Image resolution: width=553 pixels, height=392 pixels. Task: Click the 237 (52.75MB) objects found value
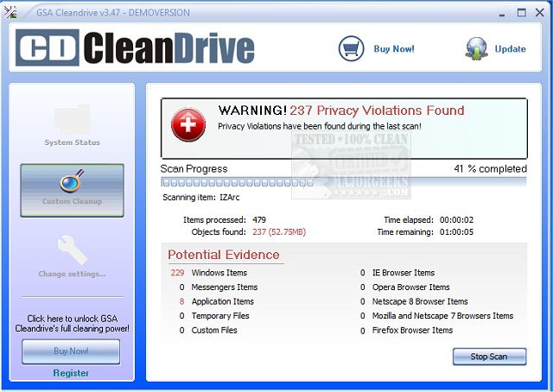tap(279, 232)
